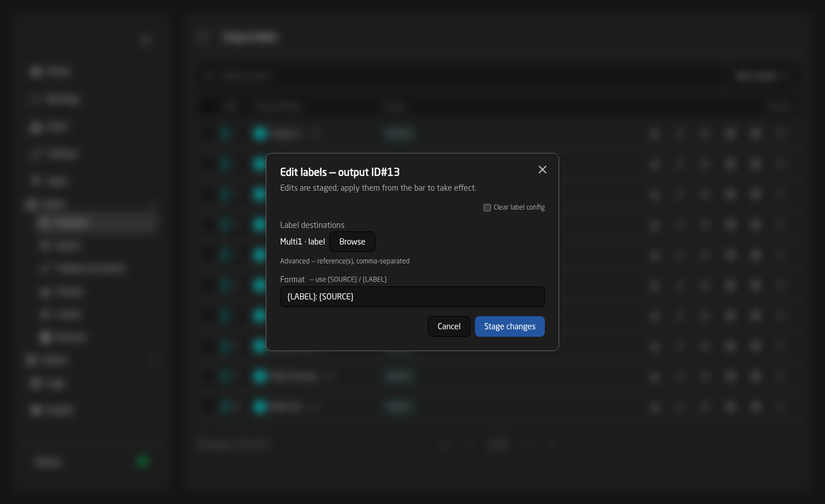Click the Label destinations heading
The image size is (825, 504).
312,225
